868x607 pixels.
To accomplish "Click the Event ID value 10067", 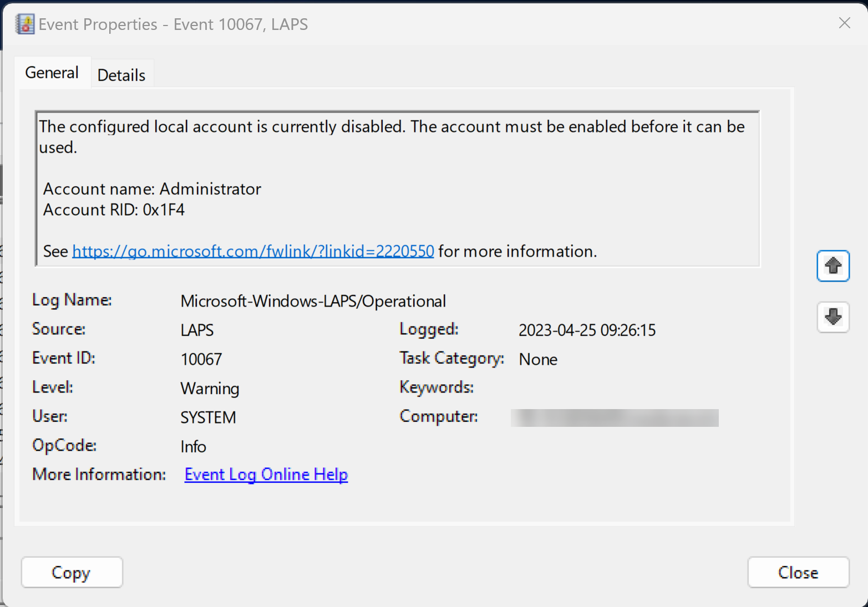I will pos(201,359).
